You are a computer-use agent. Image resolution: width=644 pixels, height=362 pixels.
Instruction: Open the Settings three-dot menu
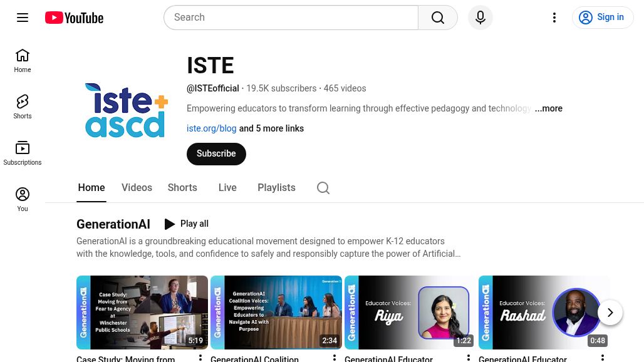554,17
